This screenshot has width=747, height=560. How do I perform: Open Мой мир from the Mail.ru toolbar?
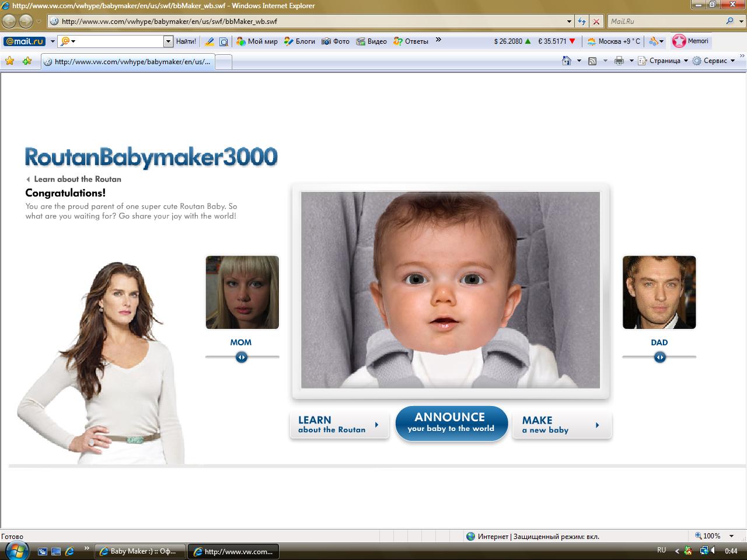(x=257, y=41)
